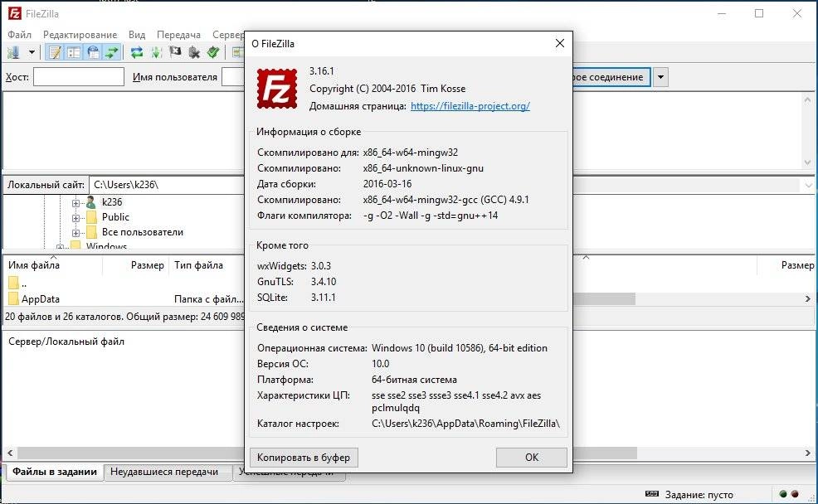Toggle processing of transfer queue icon
Image resolution: width=818 pixels, height=504 pixels.
pyautogui.click(x=156, y=52)
